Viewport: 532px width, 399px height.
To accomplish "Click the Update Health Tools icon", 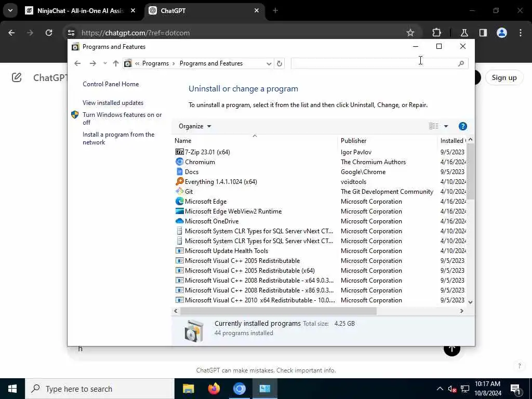I will point(179,251).
